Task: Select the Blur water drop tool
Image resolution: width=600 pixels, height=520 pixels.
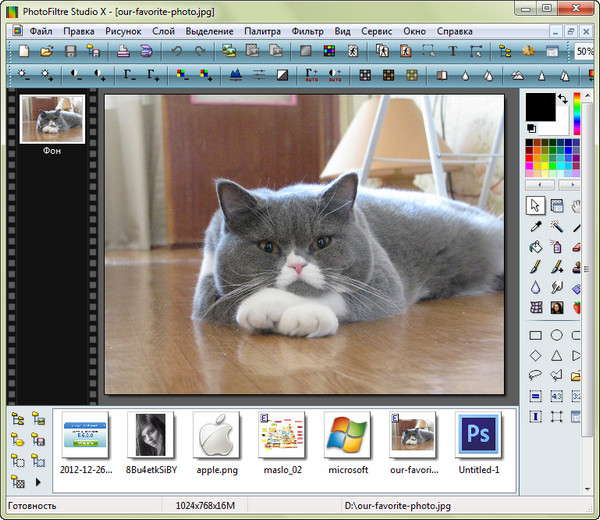Action: click(535, 289)
